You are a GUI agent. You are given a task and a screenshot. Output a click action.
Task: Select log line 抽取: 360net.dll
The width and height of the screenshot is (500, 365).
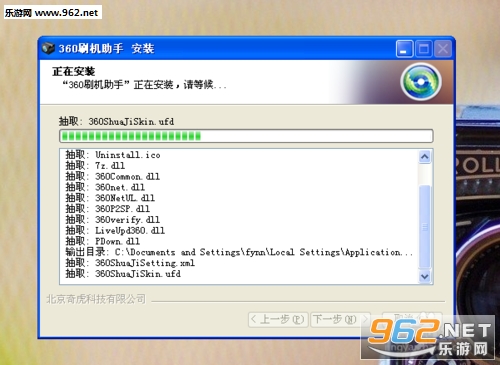coord(105,187)
